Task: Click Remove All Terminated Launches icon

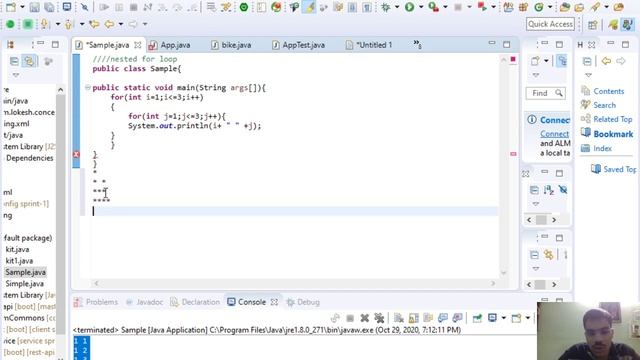Action: pos(379,318)
